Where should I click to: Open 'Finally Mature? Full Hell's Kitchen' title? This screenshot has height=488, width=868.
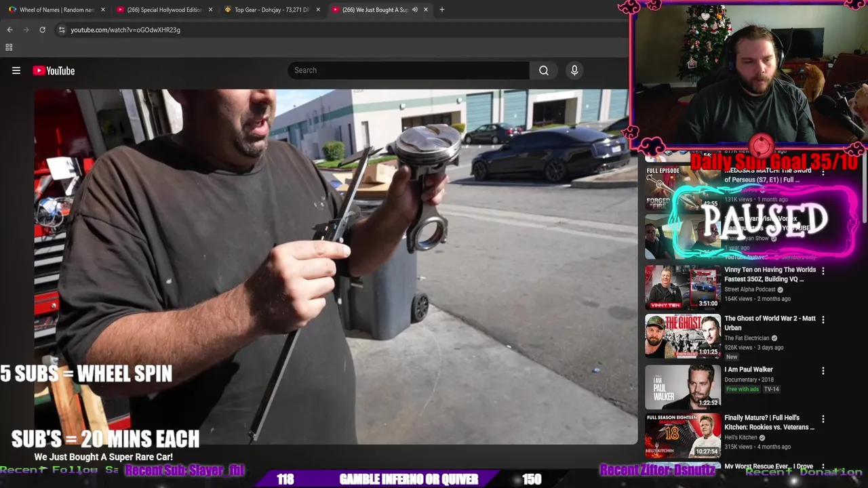[x=770, y=423]
